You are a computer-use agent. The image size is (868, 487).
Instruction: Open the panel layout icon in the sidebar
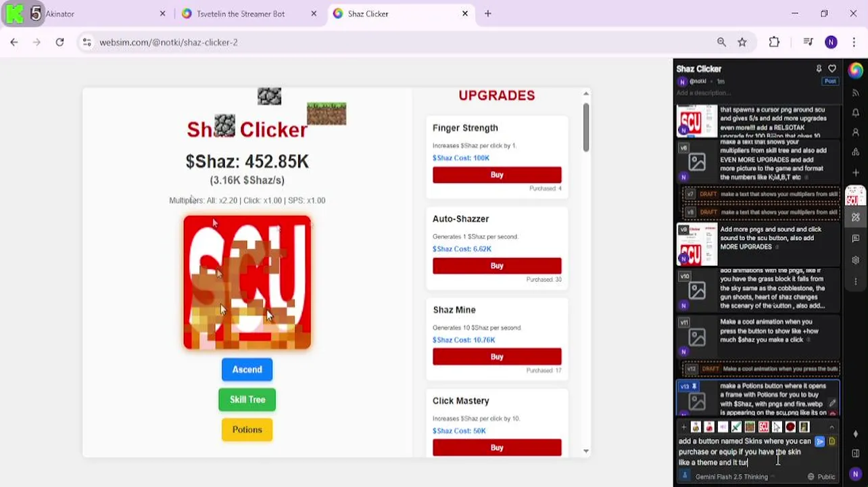(x=856, y=453)
